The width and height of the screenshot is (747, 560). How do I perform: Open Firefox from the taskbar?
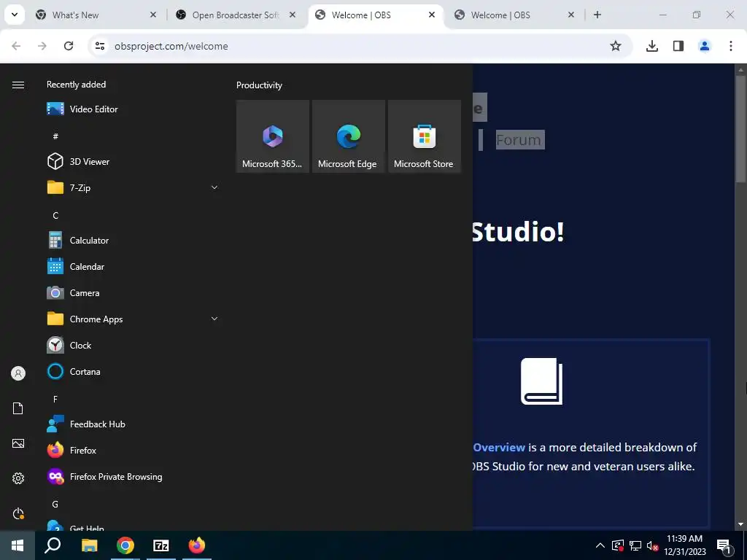(x=197, y=545)
